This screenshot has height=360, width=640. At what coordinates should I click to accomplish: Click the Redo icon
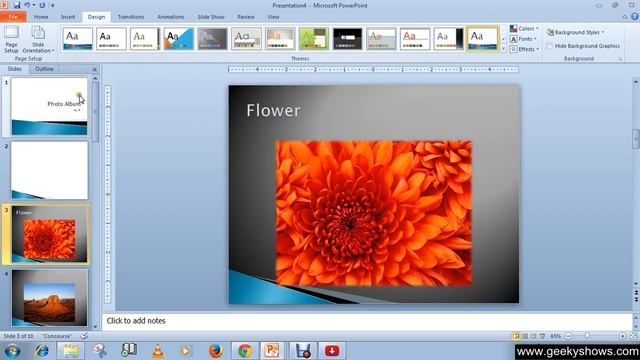[x=42, y=5]
